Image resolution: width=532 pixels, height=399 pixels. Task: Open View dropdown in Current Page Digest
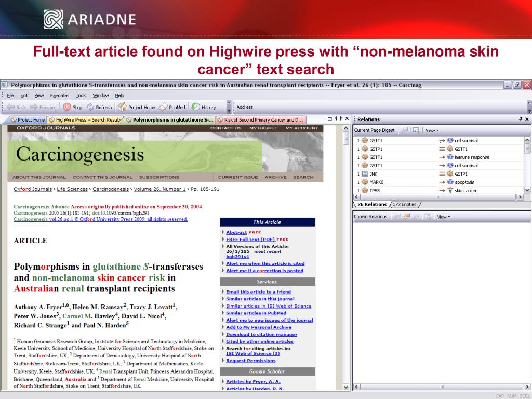432,130
